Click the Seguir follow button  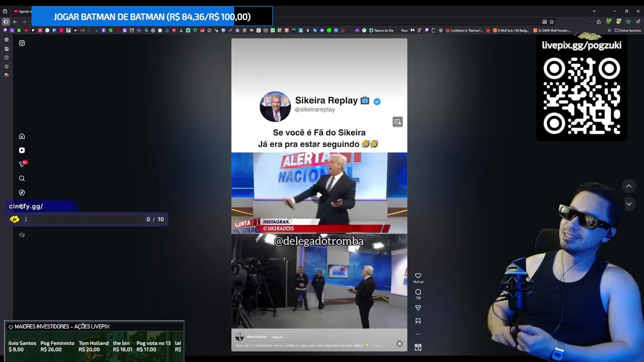click(277, 337)
